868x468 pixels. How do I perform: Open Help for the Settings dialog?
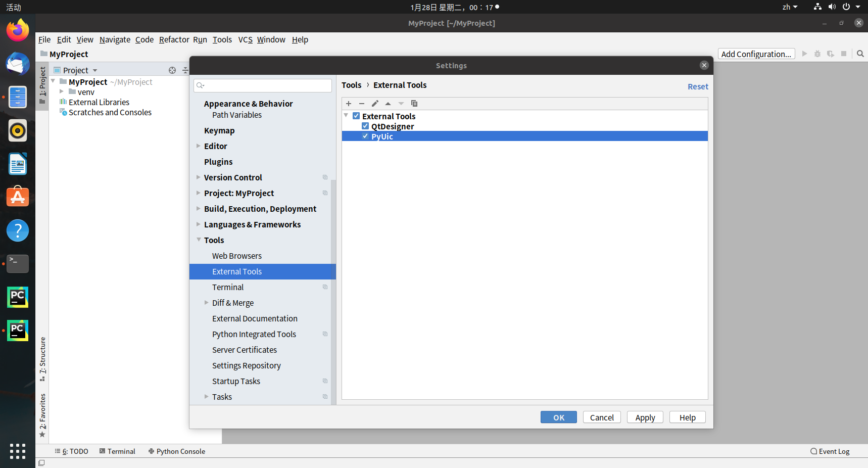pyautogui.click(x=688, y=417)
